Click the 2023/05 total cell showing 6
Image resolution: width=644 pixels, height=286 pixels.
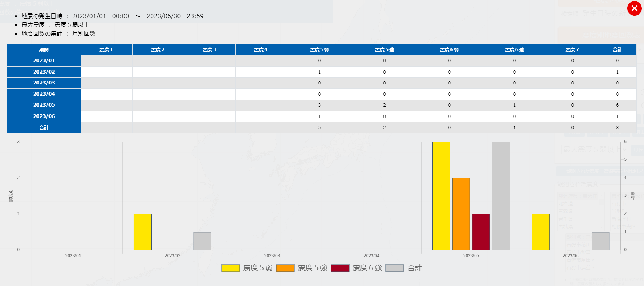617,105
